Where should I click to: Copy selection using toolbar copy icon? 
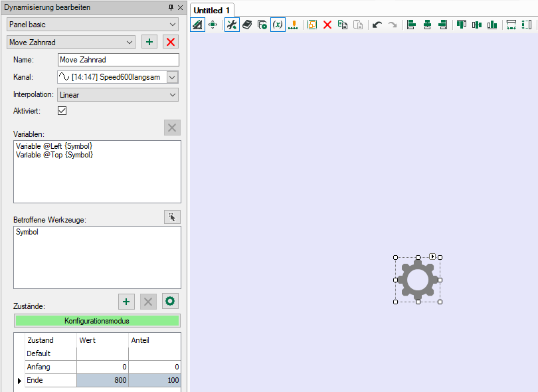click(x=343, y=25)
